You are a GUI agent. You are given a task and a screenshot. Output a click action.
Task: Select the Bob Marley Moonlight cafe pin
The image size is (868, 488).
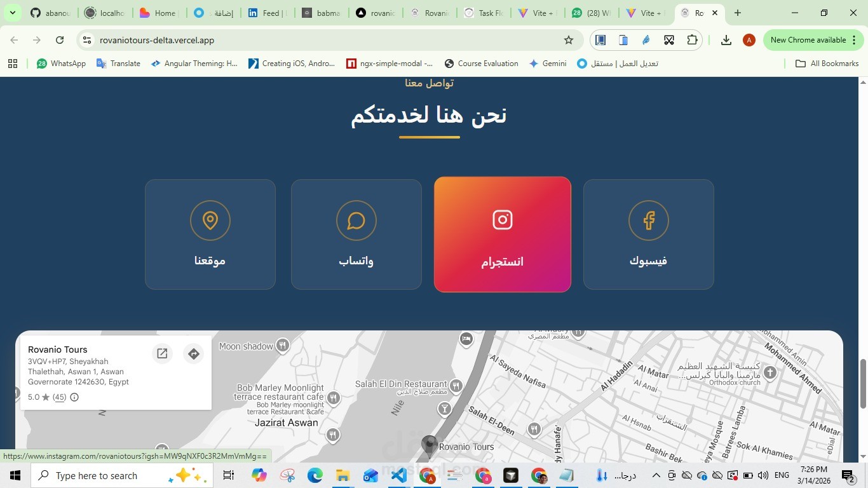pyautogui.click(x=333, y=398)
